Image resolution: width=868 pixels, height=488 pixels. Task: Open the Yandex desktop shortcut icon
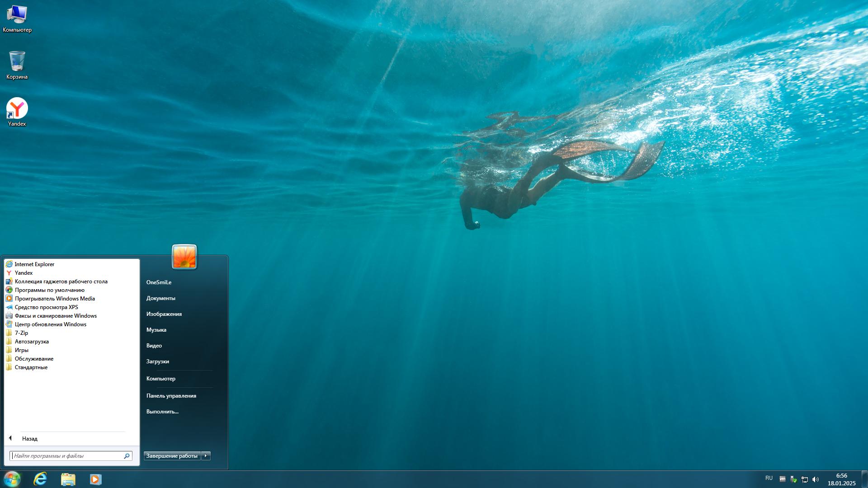(17, 109)
